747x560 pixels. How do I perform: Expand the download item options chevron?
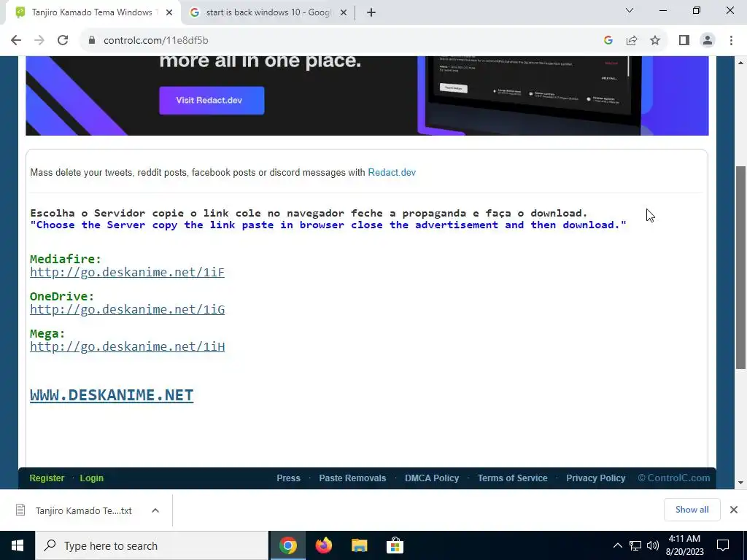pyautogui.click(x=155, y=510)
